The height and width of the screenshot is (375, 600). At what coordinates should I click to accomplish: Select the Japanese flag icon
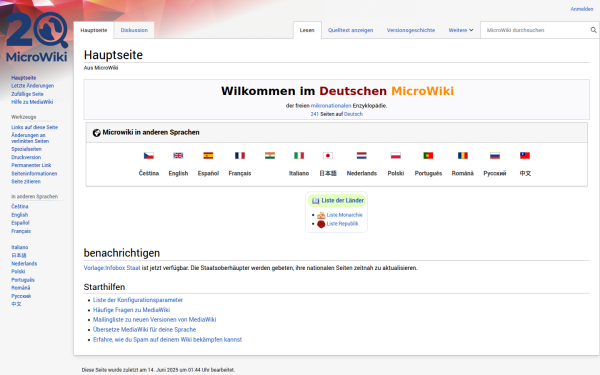pos(328,155)
